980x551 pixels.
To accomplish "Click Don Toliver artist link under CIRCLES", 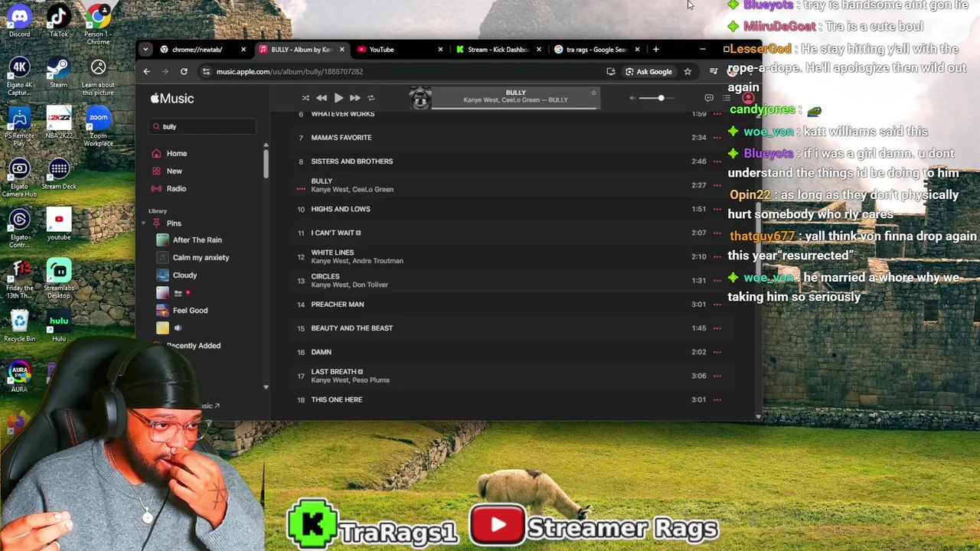I will (369, 285).
